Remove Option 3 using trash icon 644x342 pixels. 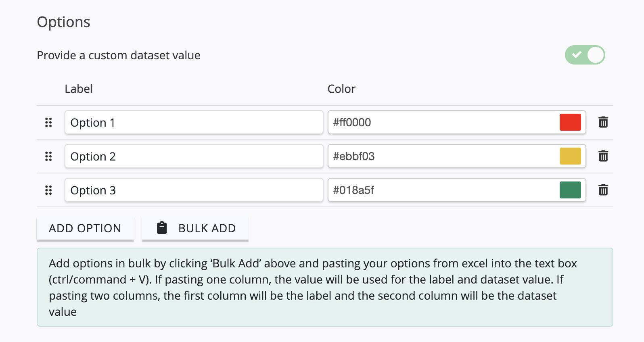click(x=603, y=190)
